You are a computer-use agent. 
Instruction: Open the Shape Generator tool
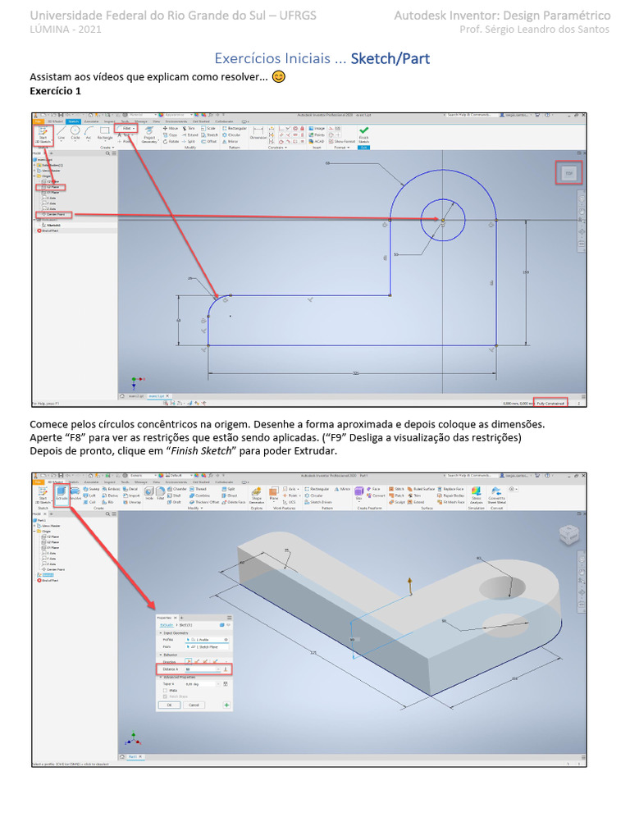click(x=256, y=495)
